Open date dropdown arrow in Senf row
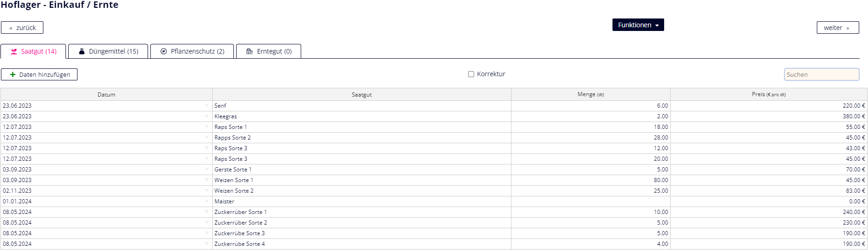Screen dimensions: 868x250 207,106
